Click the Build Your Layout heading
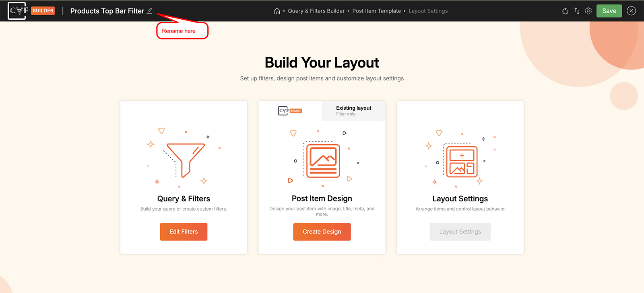Screen dimensions: 644x293 click(x=322, y=63)
